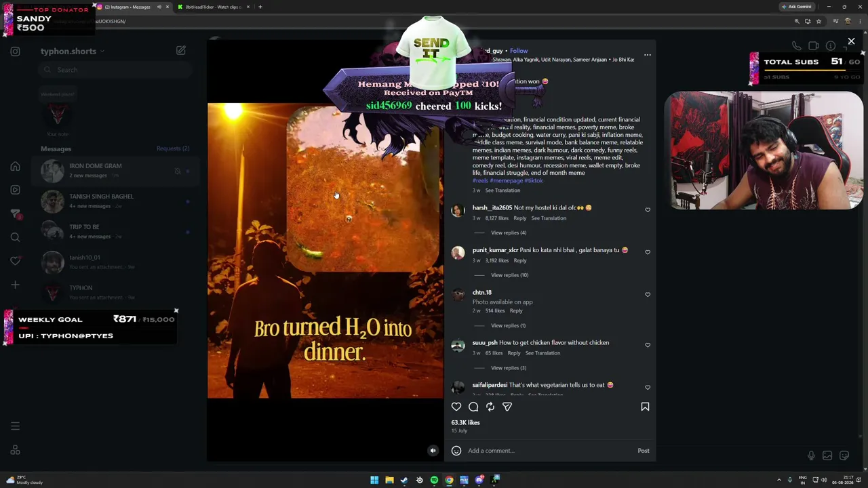Compose a new message with the pencil icon
The width and height of the screenshot is (868, 488).
coord(181,51)
